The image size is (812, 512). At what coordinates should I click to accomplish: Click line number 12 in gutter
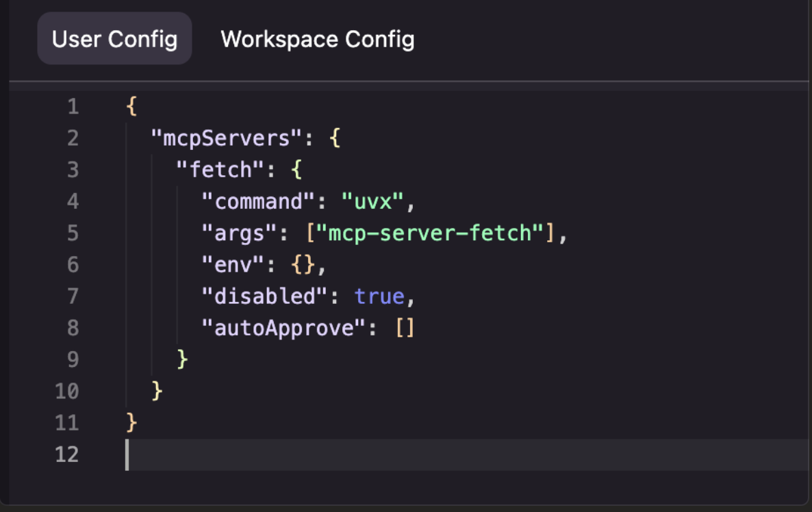[x=67, y=454]
